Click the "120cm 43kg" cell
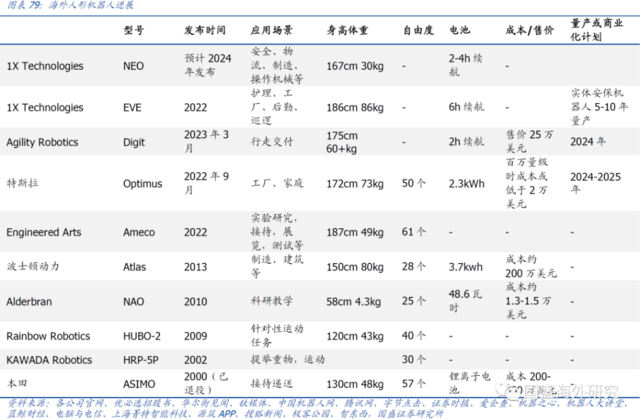640x420 pixels. (x=355, y=336)
